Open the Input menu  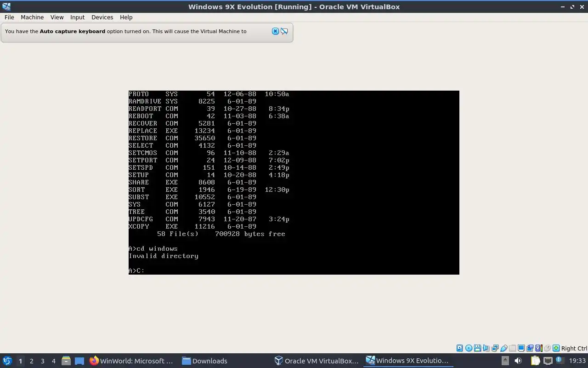(x=77, y=17)
